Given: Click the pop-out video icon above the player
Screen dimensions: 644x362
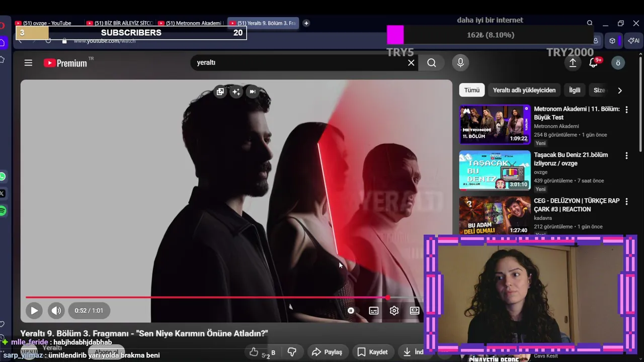Looking at the screenshot, I should [x=220, y=92].
